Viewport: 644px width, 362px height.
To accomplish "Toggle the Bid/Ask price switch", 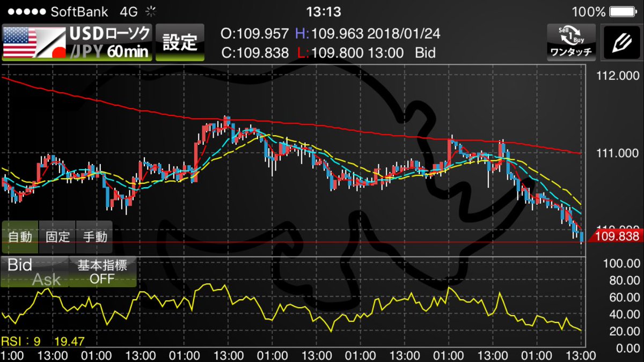I will tap(34, 271).
